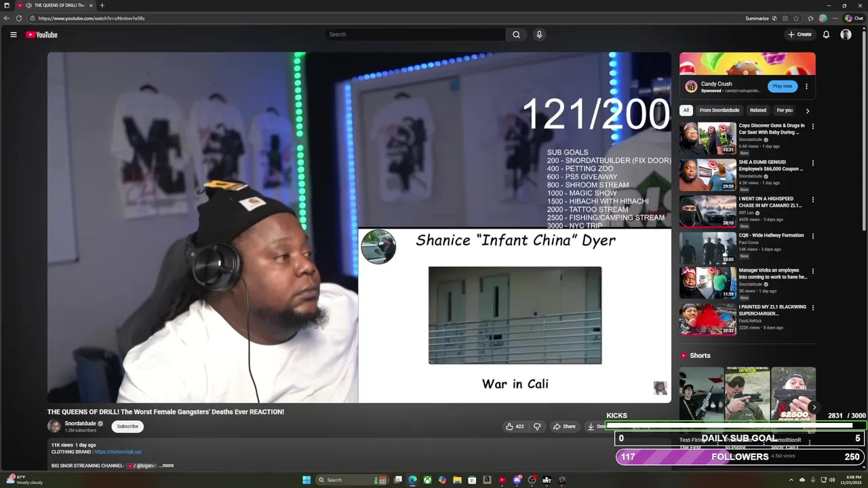Open options for CQB Wide Hallway video
The width and height of the screenshot is (868, 488).
(813, 236)
